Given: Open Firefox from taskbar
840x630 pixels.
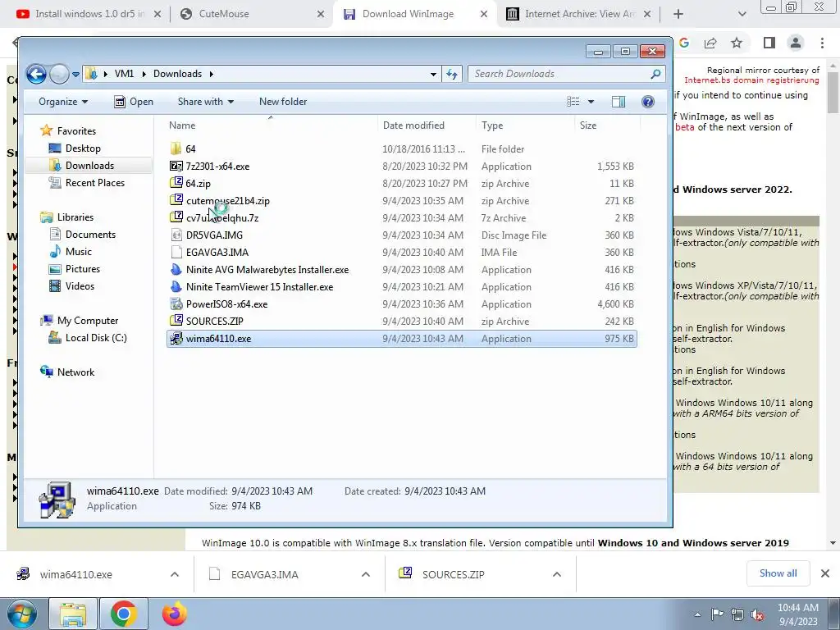Looking at the screenshot, I should 175,614.
